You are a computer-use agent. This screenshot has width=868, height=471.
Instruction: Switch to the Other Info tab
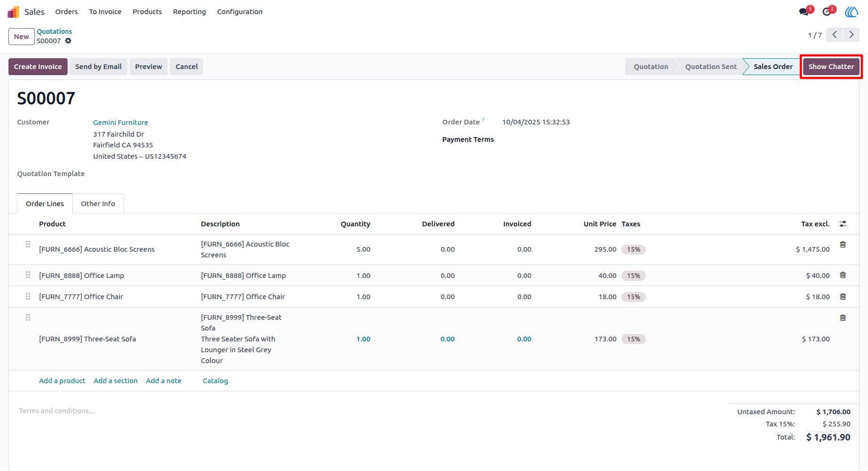(x=98, y=204)
